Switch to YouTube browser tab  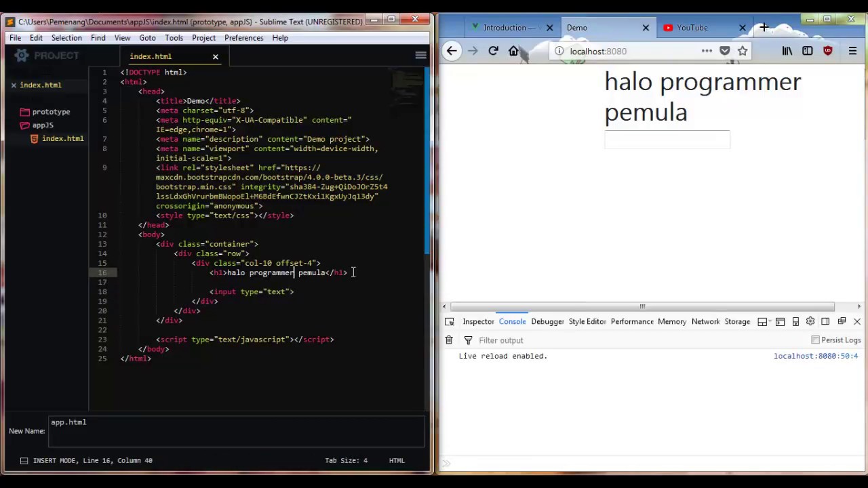[692, 28]
